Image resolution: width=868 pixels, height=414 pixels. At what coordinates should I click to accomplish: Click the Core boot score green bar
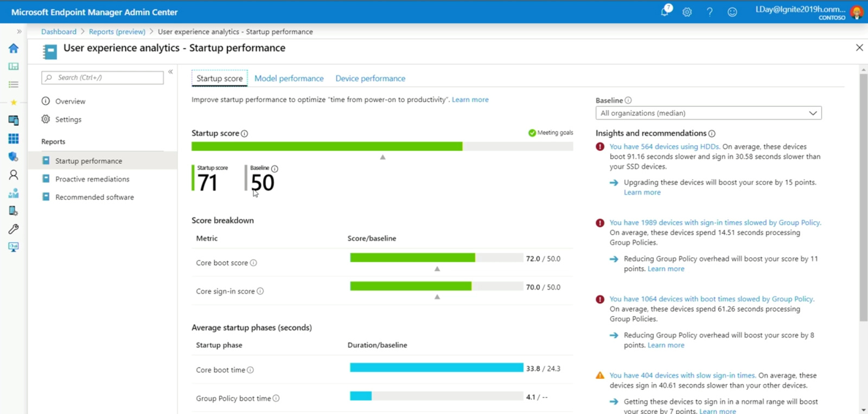pyautogui.click(x=413, y=258)
